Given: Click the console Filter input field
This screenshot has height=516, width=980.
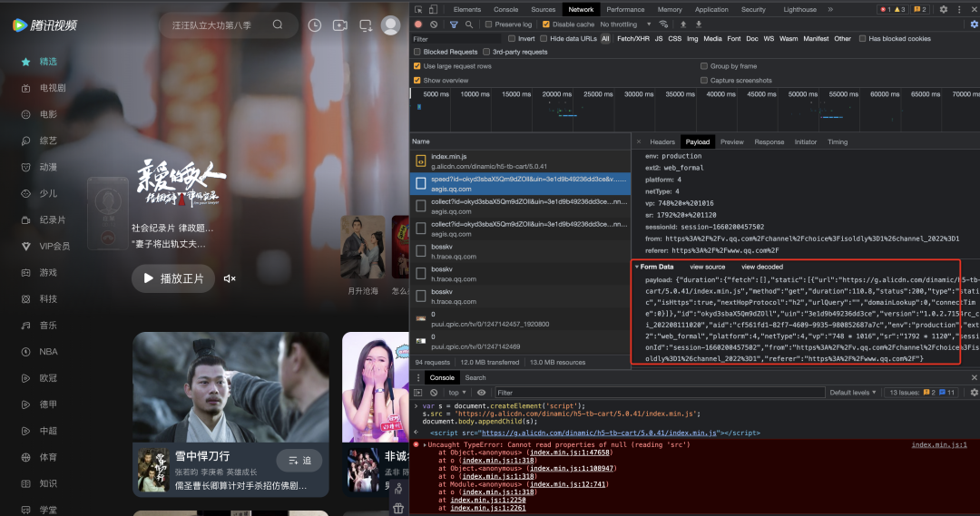Looking at the screenshot, I should 660,393.
